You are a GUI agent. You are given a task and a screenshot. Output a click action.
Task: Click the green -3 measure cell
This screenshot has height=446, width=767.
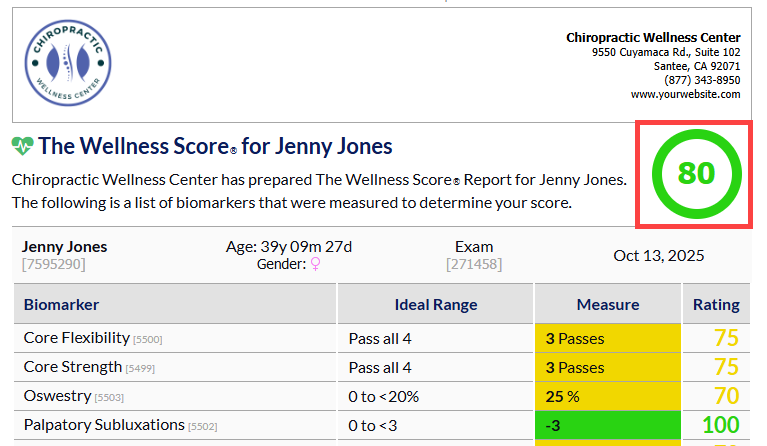[x=608, y=425]
